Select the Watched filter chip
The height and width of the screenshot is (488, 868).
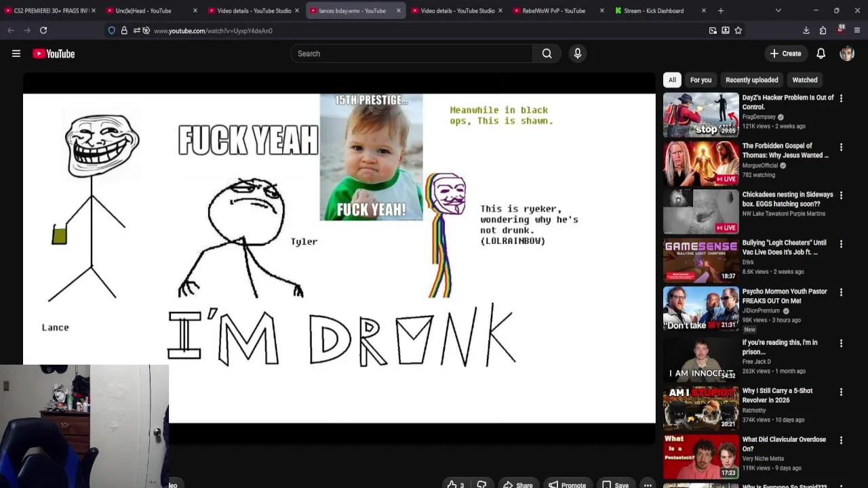pos(805,80)
